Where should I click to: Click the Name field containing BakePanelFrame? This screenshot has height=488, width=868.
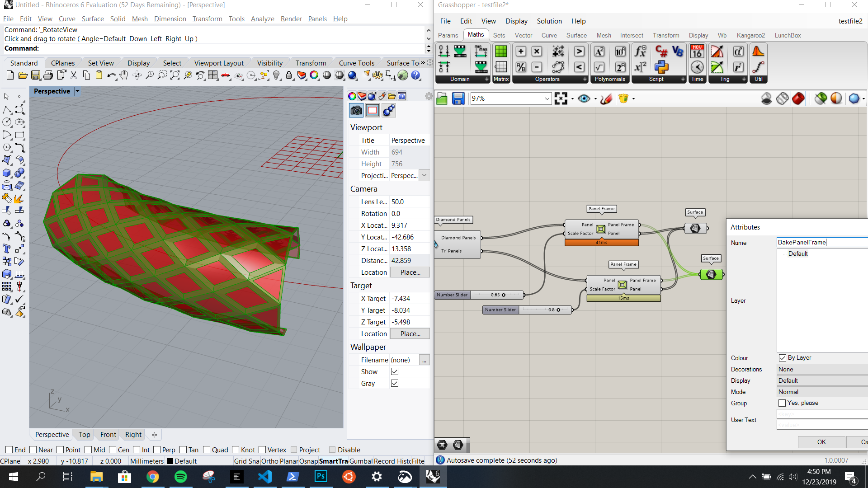[822, 242]
